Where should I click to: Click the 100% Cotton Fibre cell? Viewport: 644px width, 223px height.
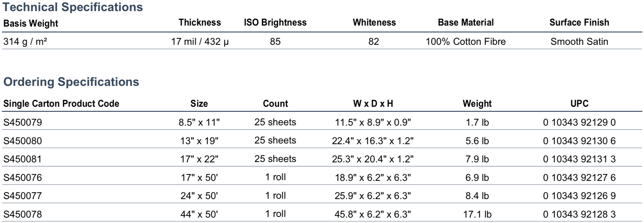(465, 41)
